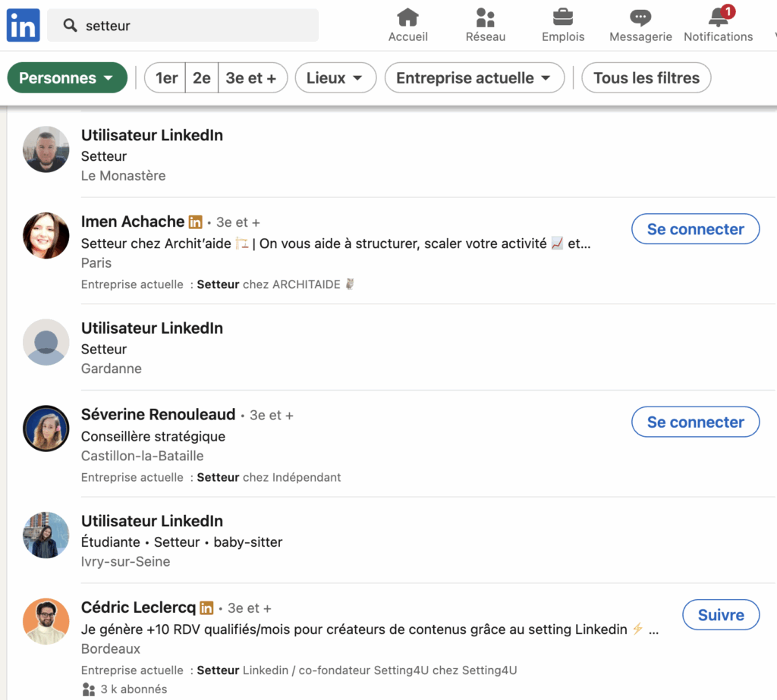The width and height of the screenshot is (777, 700).
Task: Toggle the 1er connection filter
Action: point(165,78)
